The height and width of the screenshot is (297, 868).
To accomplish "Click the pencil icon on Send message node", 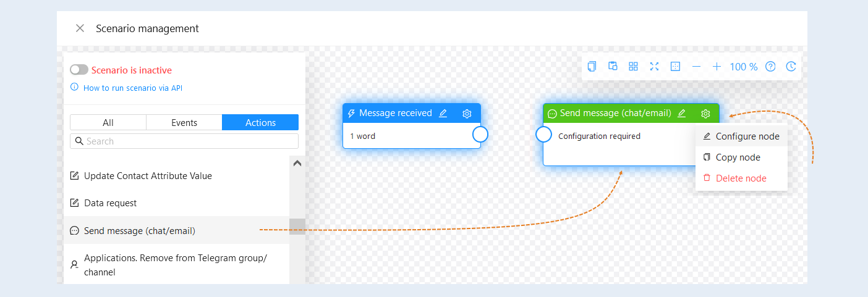I will [x=682, y=114].
